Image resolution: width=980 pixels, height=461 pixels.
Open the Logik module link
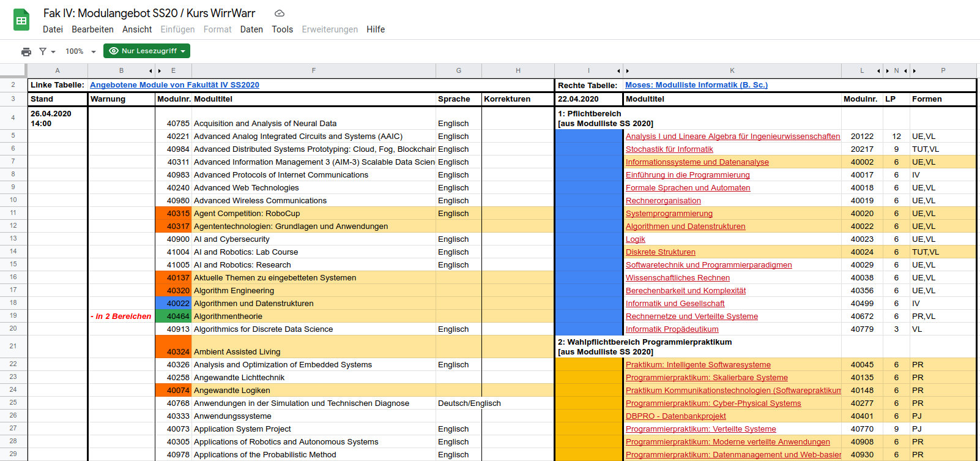(636, 239)
